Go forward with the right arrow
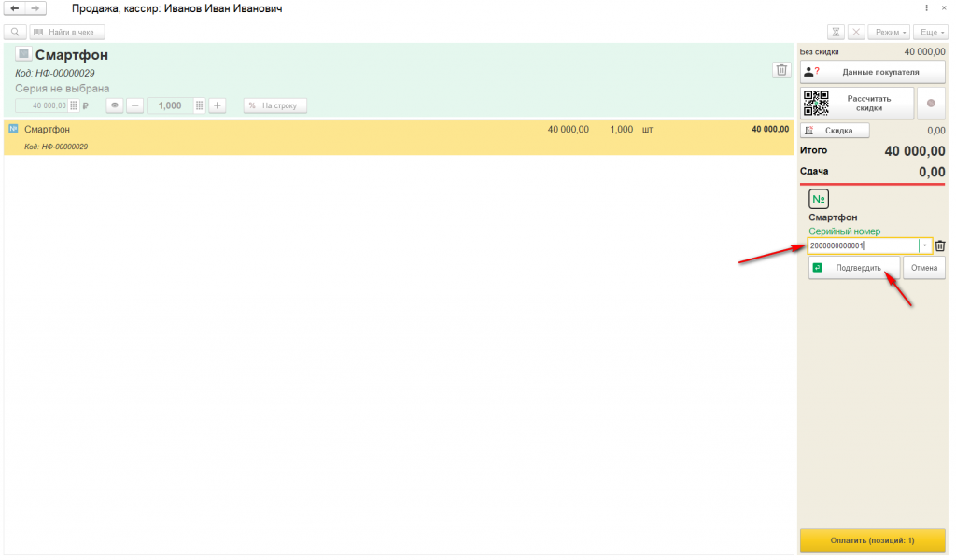The width and height of the screenshot is (956, 560). point(35,8)
